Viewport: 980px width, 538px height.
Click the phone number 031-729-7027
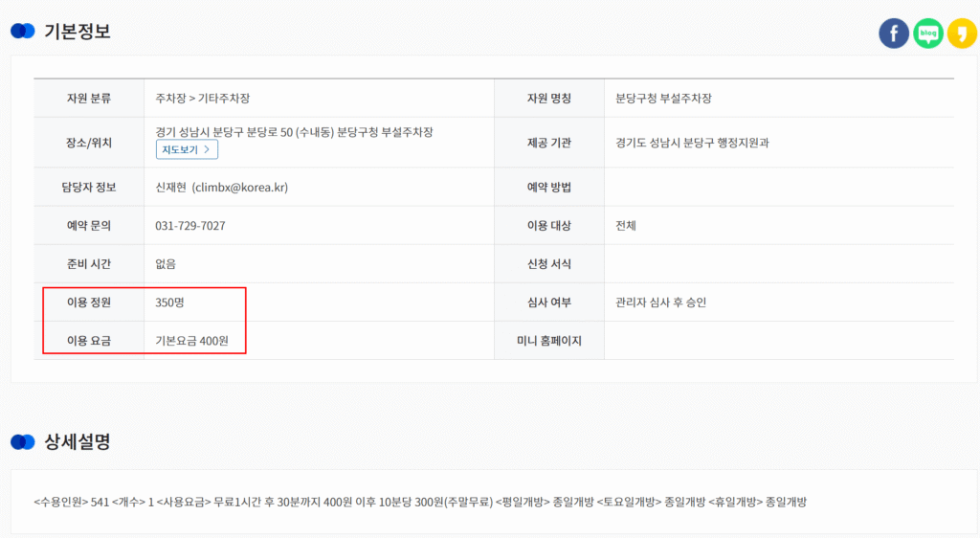coord(190,226)
